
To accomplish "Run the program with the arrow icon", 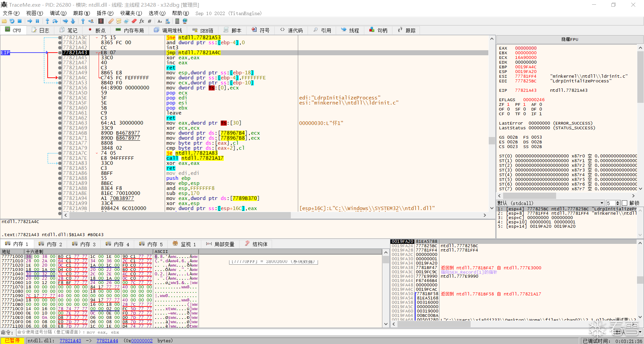I will [x=30, y=21].
